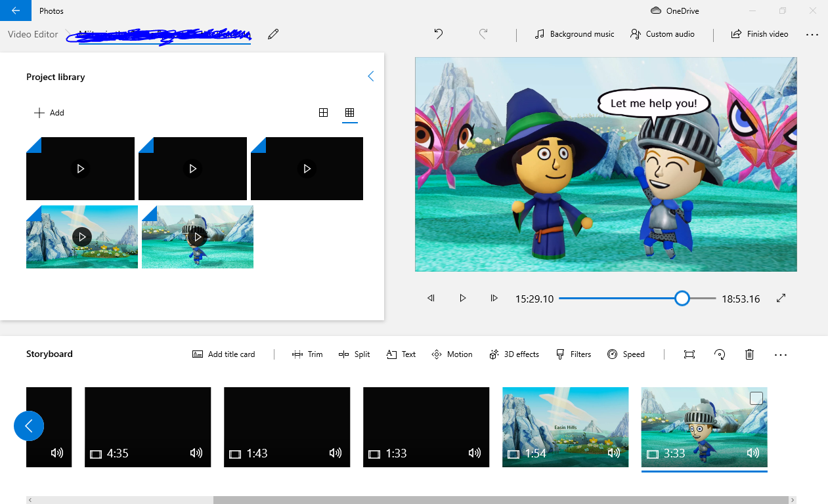This screenshot has width=828, height=504.
Task: Select the third black library clip
Action: [x=307, y=169]
